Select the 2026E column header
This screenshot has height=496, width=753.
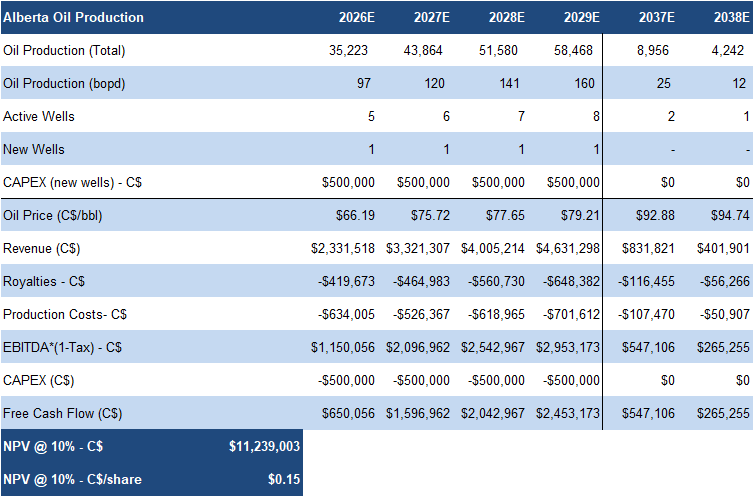point(356,17)
